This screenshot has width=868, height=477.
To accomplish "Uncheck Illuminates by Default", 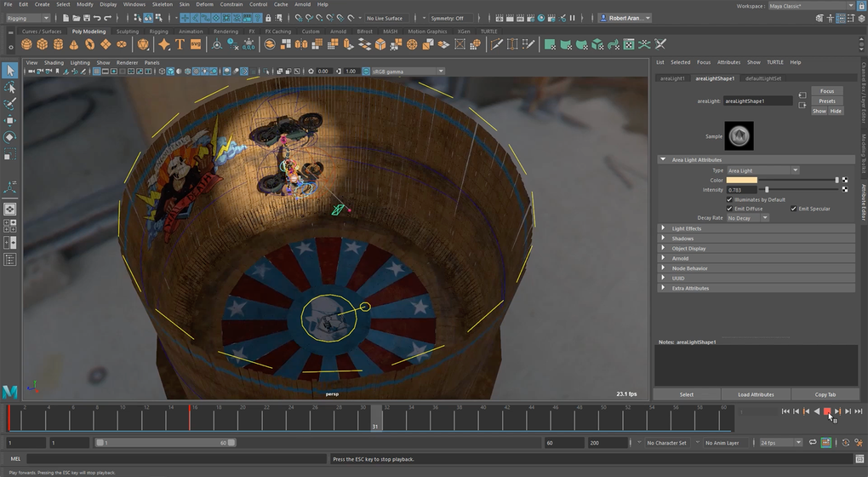I will point(729,199).
